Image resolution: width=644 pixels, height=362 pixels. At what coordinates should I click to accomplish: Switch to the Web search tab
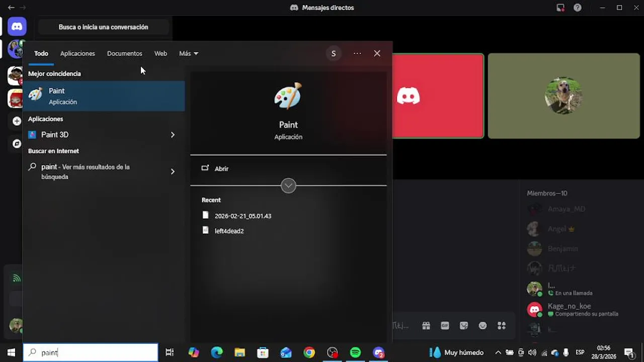160,53
